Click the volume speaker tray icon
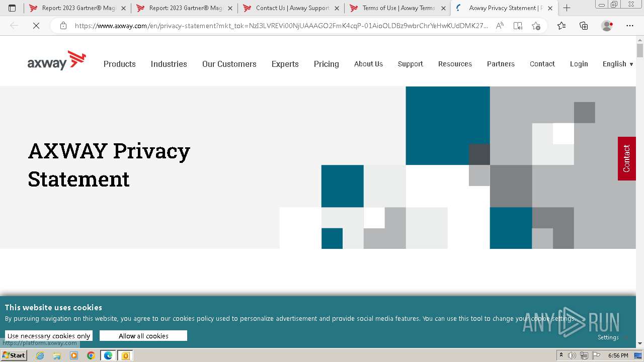The image size is (644, 362). coord(572,355)
